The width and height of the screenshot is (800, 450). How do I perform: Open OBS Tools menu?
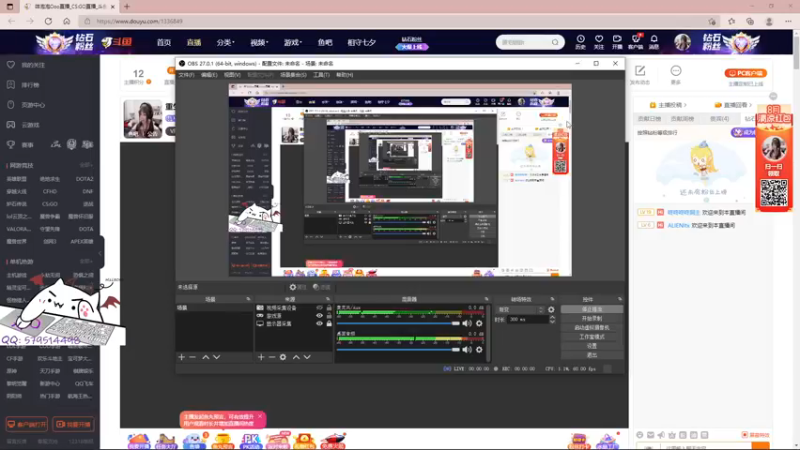pos(321,75)
